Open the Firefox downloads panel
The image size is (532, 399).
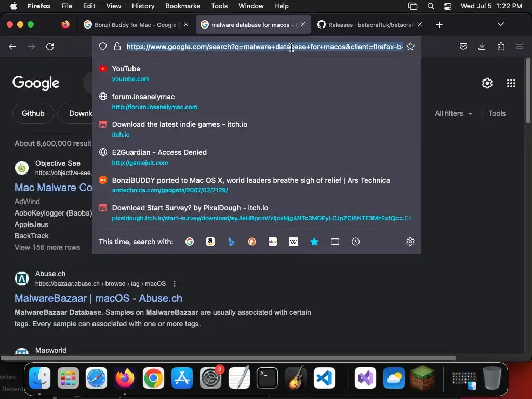[482, 46]
